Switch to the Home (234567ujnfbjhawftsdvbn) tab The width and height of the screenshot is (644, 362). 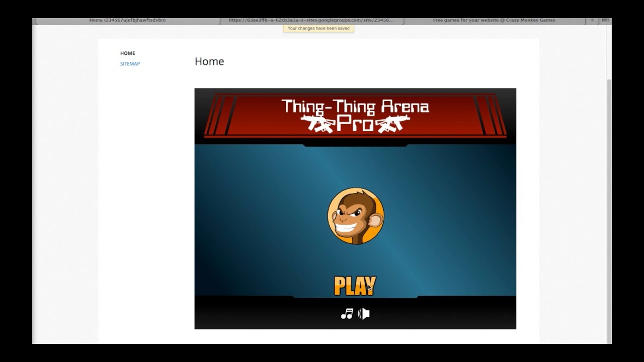click(x=127, y=21)
